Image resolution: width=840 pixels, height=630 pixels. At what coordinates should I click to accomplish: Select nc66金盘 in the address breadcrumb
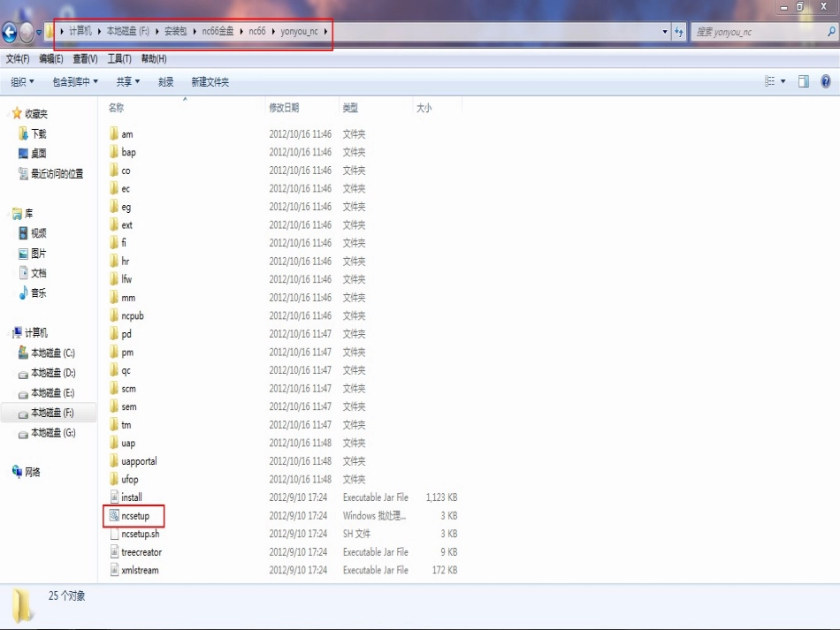(218, 31)
